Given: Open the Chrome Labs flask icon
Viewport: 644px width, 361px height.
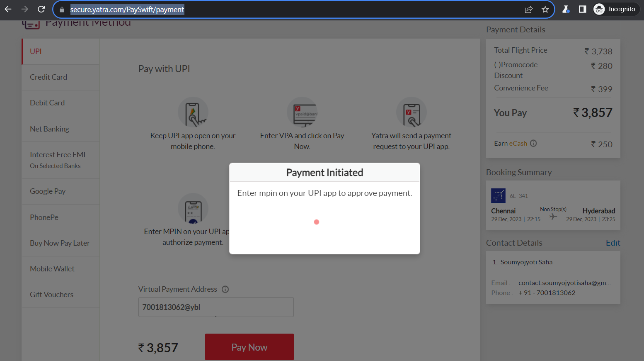Looking at the screenshot, I should [566, 9].
